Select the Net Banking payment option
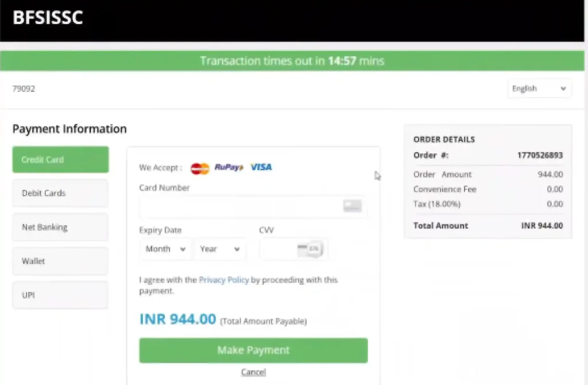The width and height of the screenshot is (588, 385). (x=60, y=227)
